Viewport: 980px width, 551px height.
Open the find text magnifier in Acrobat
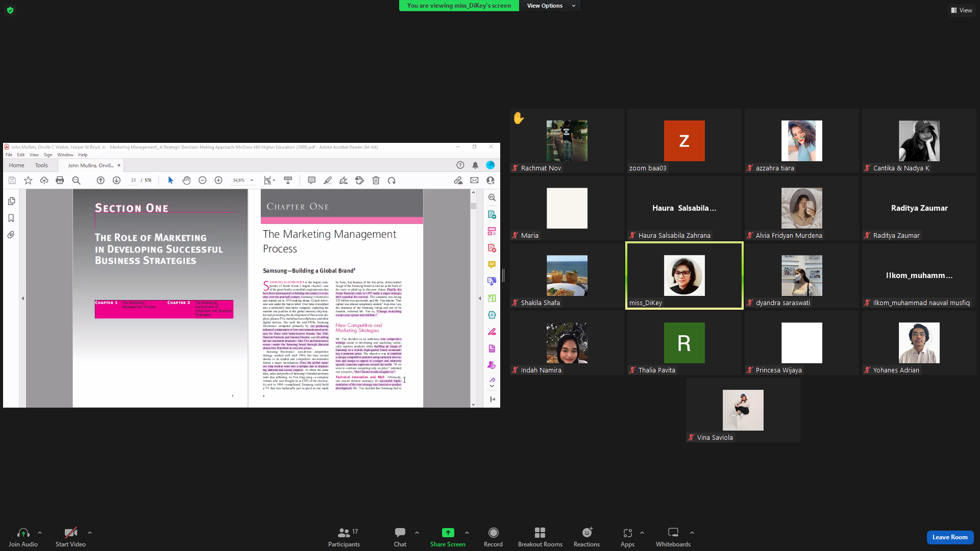click(77, 181)
